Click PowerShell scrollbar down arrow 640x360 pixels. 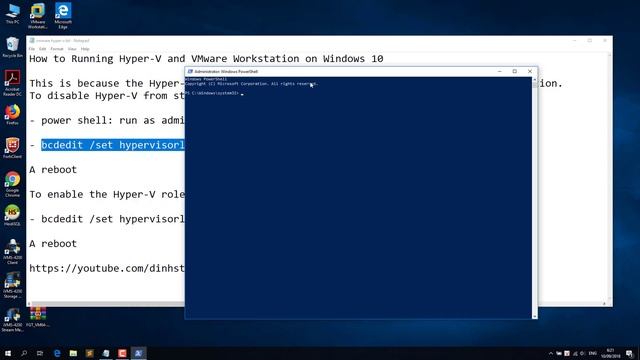point(535,316)
